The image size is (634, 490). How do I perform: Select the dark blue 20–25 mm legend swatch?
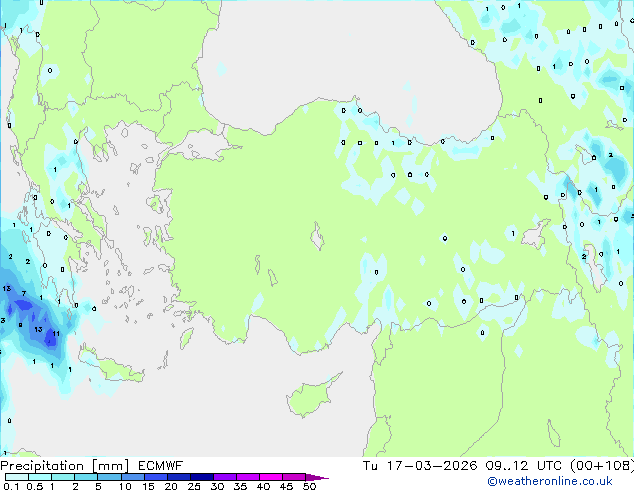(x=182, y=477)
